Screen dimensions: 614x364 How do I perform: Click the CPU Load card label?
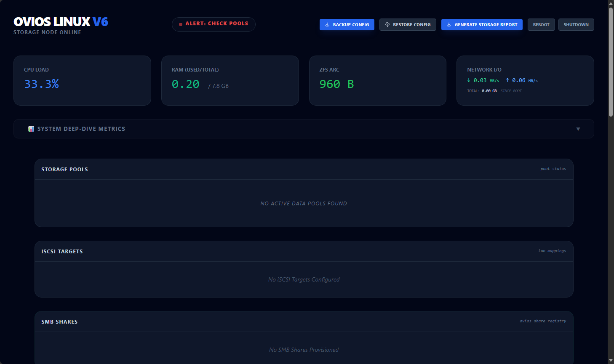click(36, 70)
